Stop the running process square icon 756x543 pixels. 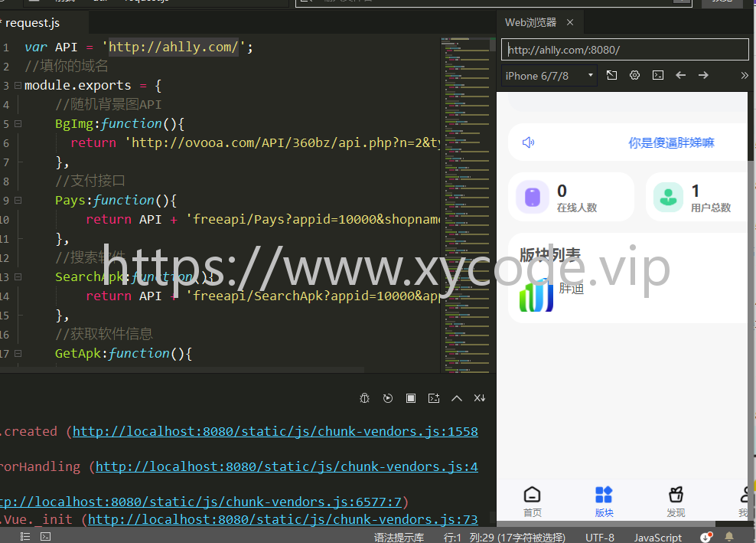411,398
